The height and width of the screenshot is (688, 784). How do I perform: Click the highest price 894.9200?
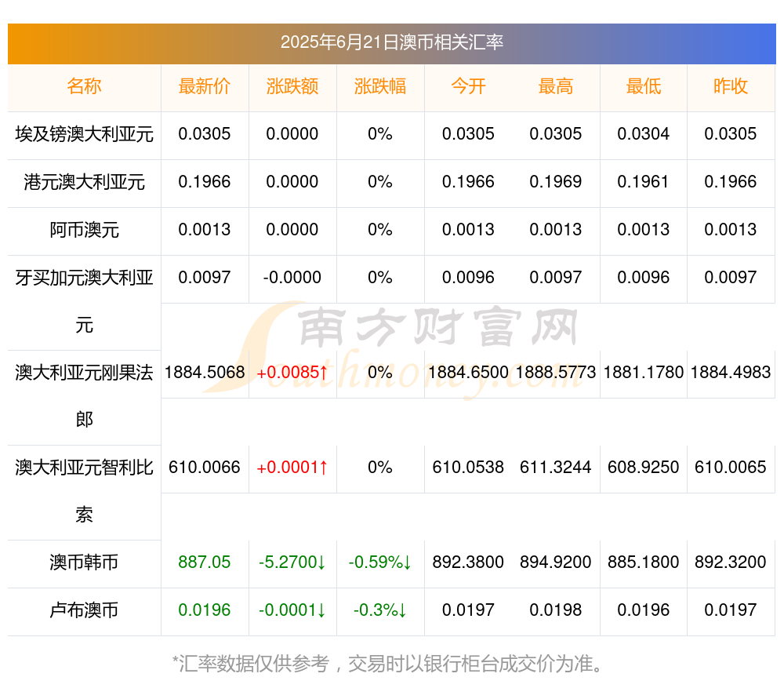pos(556,562)
